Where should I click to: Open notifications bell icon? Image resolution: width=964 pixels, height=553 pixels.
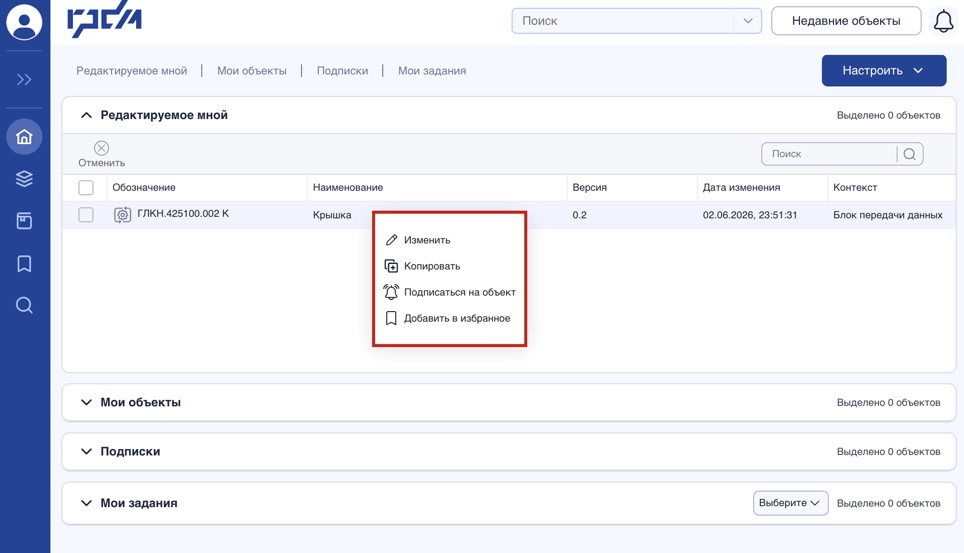(x=944, y=22)
